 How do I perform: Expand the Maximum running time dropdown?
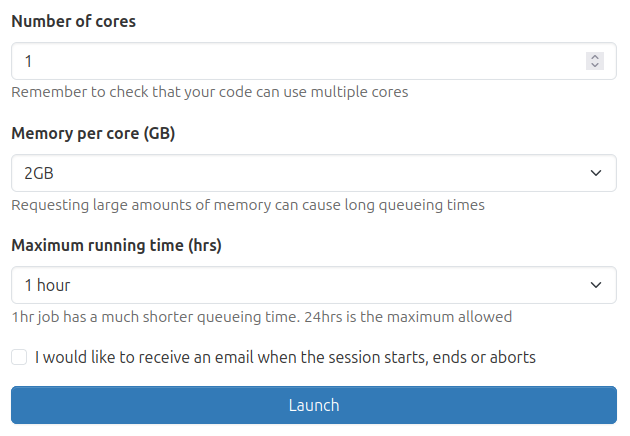(300, 285)
